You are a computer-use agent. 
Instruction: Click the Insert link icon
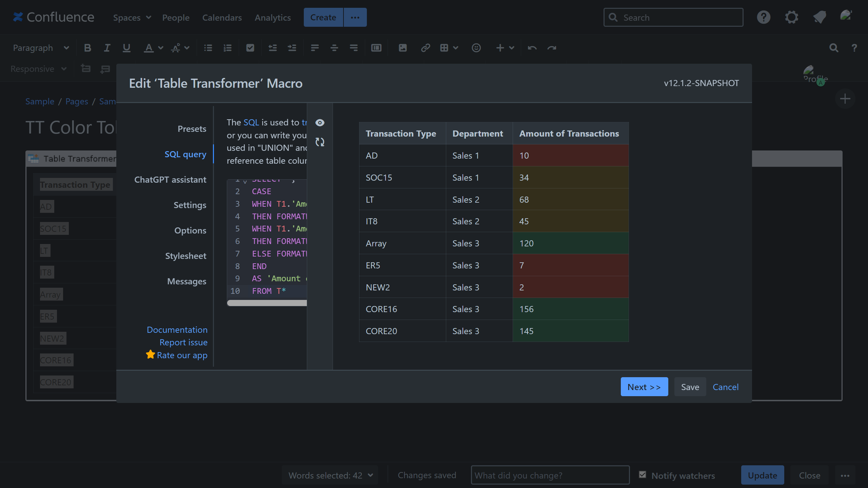click(425, 48)
